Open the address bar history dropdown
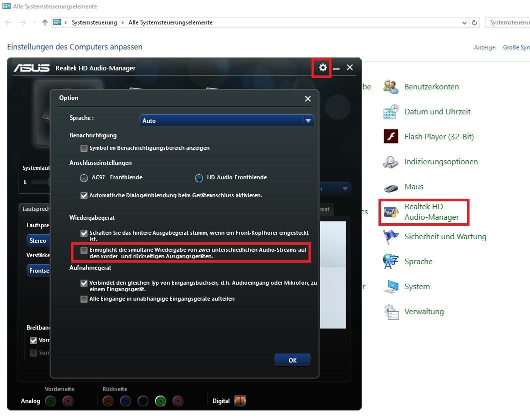530x420 pixels. coord(464,22)
